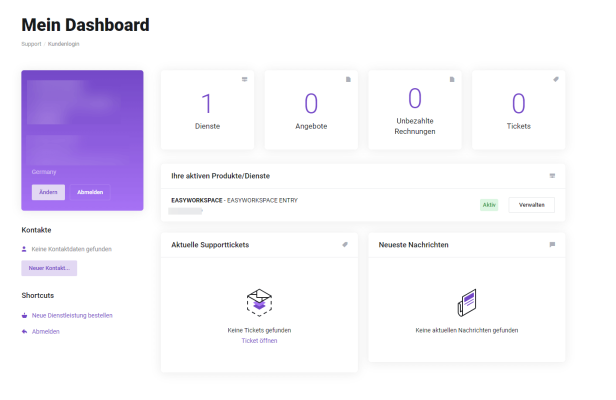Open the Ticket öffnen link

[259, 341]
